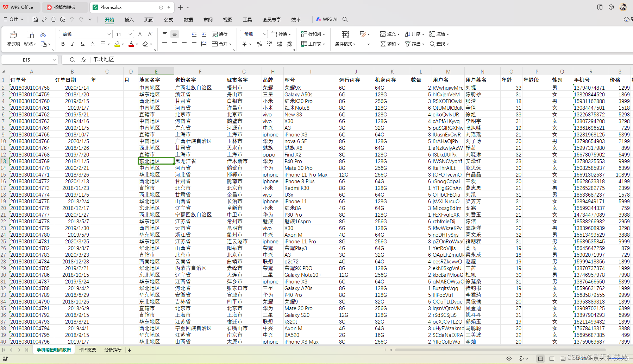633x364 pixels.
Task: Click the percent style icon
Action: pyautogui.click(x=259, y=44)
